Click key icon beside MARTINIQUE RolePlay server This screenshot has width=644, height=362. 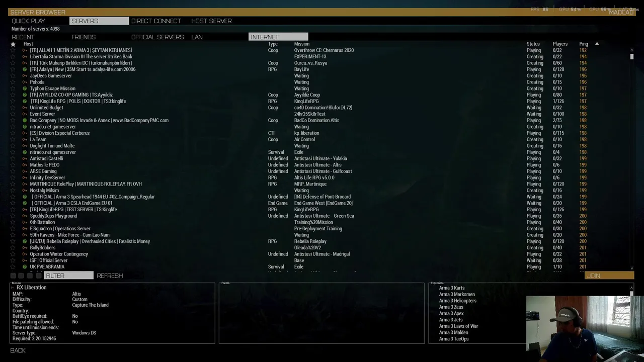point(25,184)
